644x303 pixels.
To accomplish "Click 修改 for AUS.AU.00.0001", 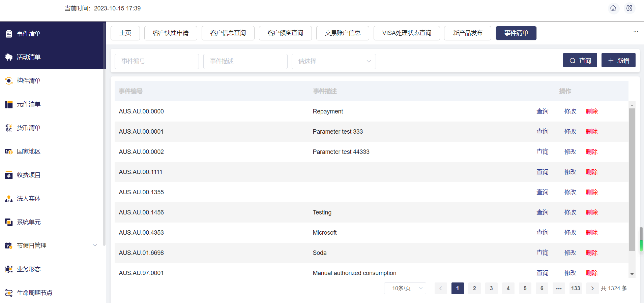I will tap(570, 132).
